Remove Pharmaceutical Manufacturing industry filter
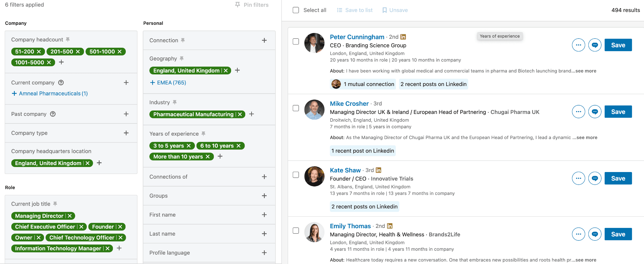The height and width of the screenshot is (264, 644). pyautogui.click(x=240, y=114)
